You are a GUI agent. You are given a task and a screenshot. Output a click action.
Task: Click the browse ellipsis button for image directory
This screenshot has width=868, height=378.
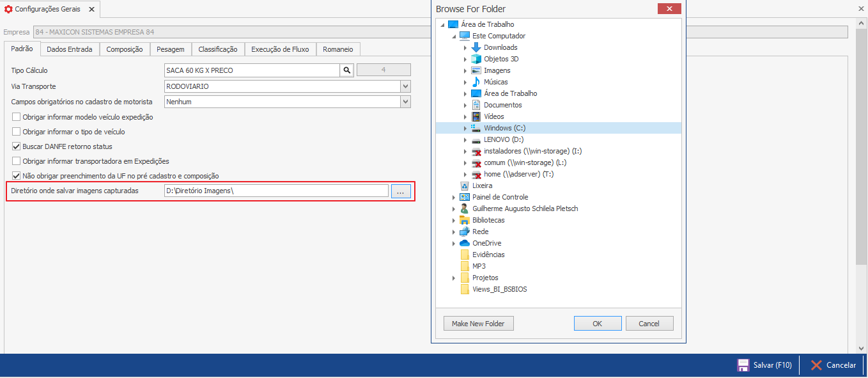coord(401,191)
